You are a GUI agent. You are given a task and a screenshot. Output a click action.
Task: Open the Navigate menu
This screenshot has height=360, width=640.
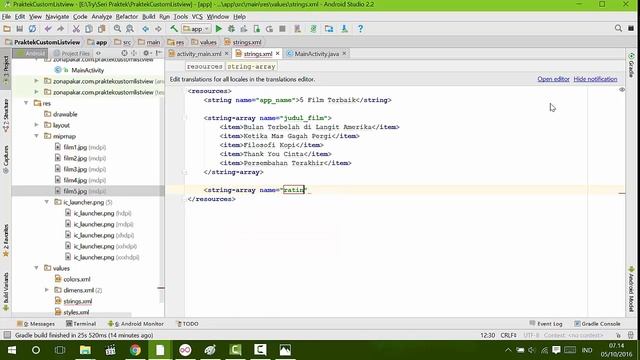tap(57, 17)
